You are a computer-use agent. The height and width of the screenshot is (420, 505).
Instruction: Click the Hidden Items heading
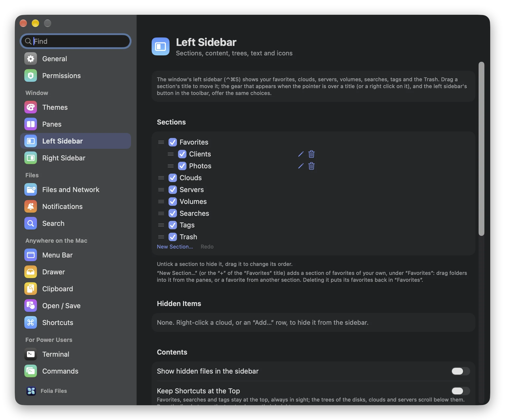(179, 304)
